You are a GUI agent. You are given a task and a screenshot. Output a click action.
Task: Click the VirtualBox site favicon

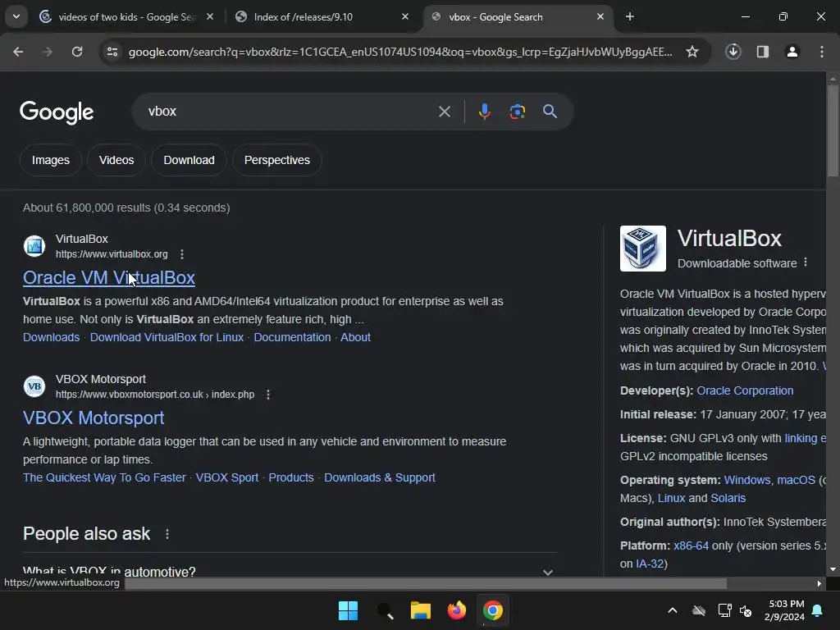point(34,246)
